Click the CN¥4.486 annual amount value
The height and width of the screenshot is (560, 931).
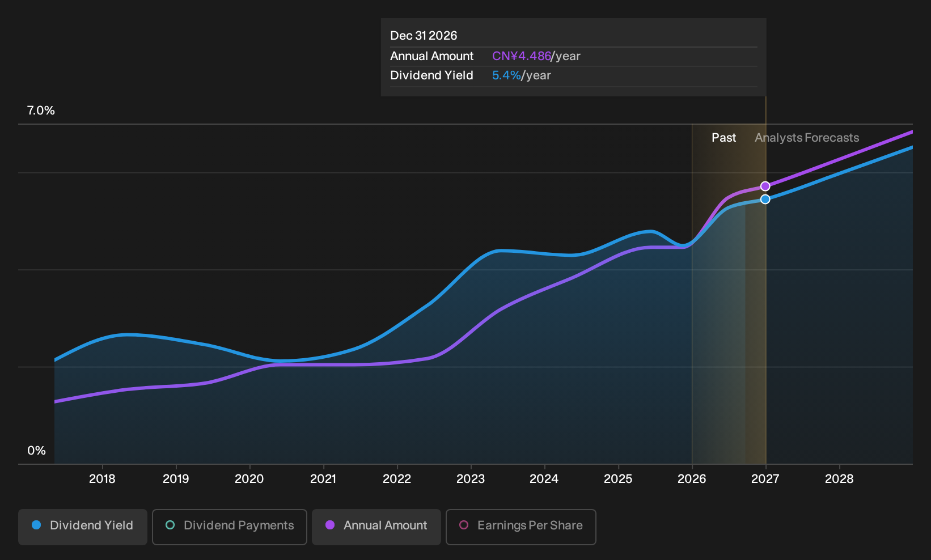[522, 56]
